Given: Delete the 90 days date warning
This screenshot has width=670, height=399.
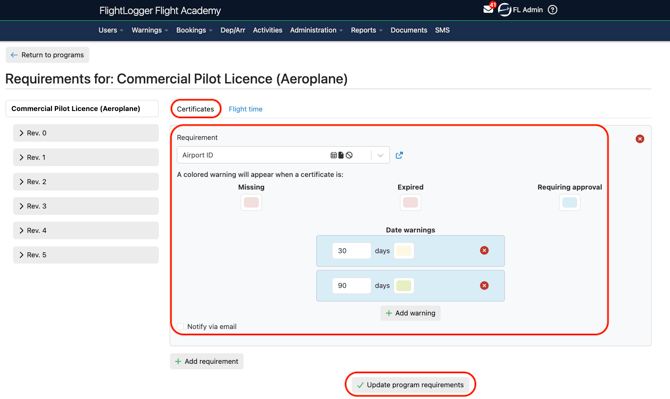Looking at the screenshot, I should tap(484, 285).
